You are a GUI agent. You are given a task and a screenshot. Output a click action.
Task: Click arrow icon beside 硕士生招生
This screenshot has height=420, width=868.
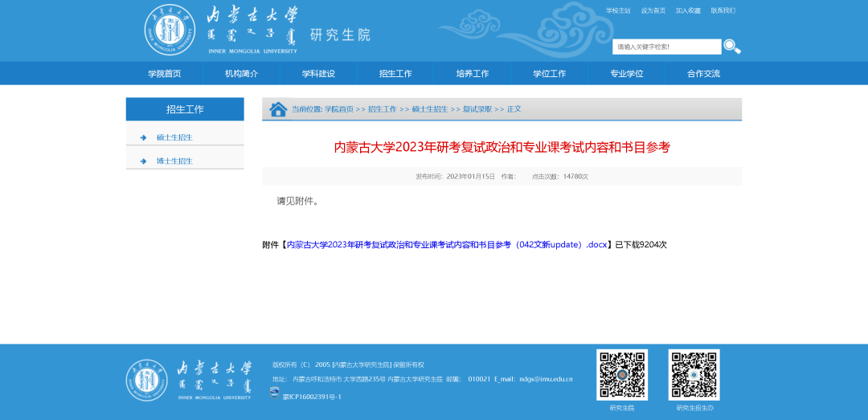[143, 137]
